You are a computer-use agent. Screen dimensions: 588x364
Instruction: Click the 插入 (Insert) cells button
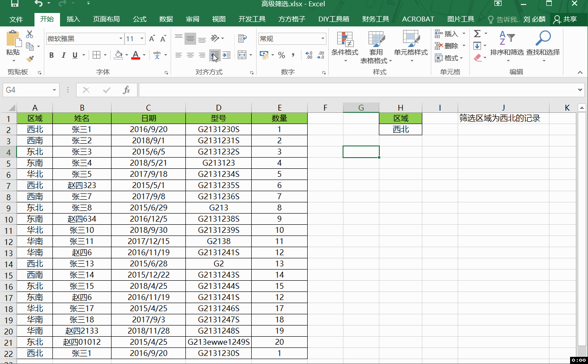(x=446, y=34)
